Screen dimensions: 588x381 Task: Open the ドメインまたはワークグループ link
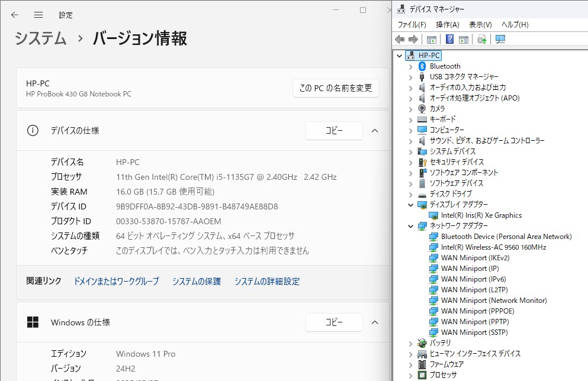pyautogui.click(x=116, y=282)
